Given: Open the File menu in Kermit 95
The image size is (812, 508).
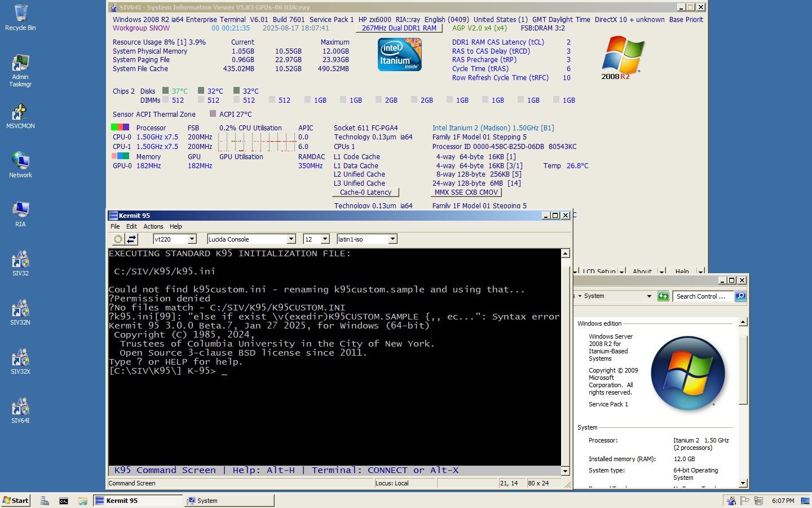Looking at the screenshot, I should [x=115, y=226].
